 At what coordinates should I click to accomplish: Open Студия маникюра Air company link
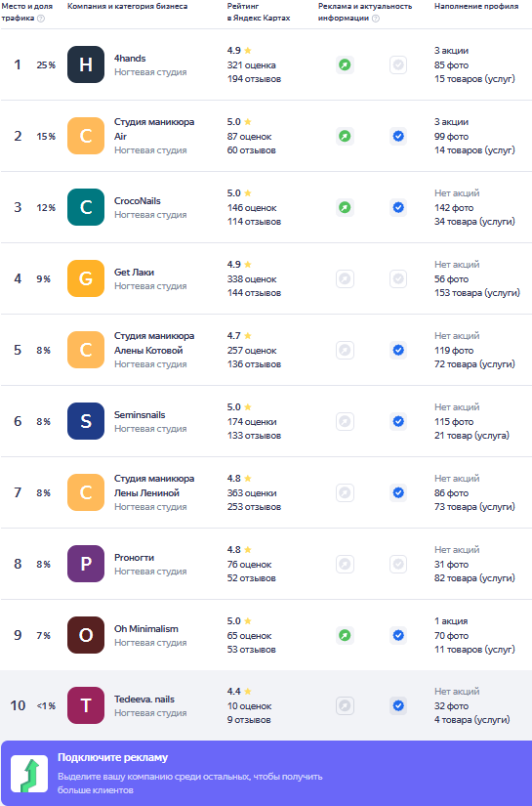(154, 129)
